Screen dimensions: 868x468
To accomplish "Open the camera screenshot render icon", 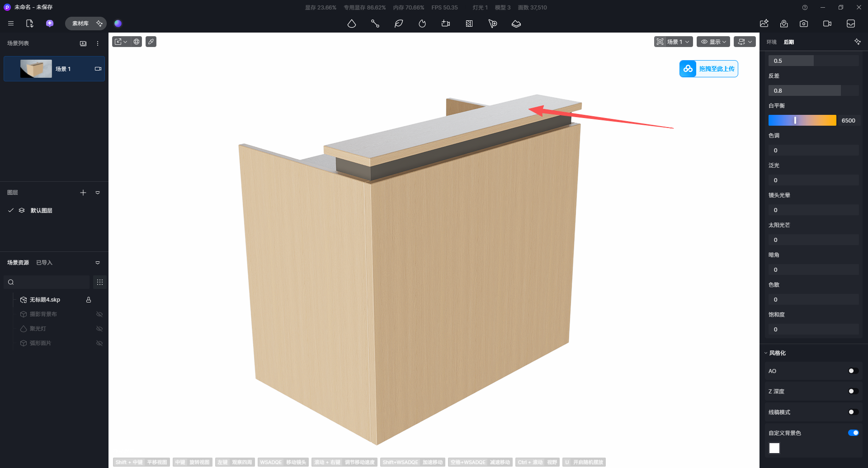I will tap(804, 24).
